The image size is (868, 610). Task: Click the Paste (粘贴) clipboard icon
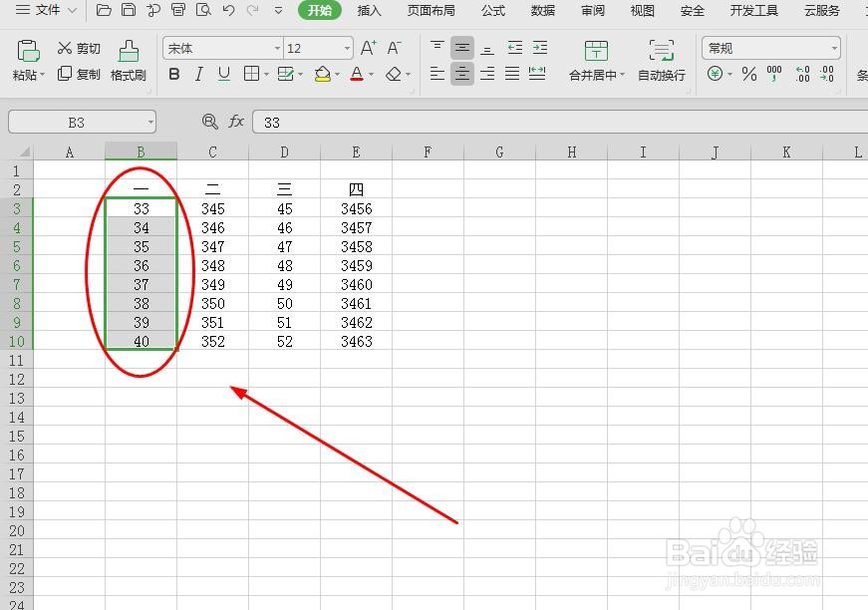(28, 51)
